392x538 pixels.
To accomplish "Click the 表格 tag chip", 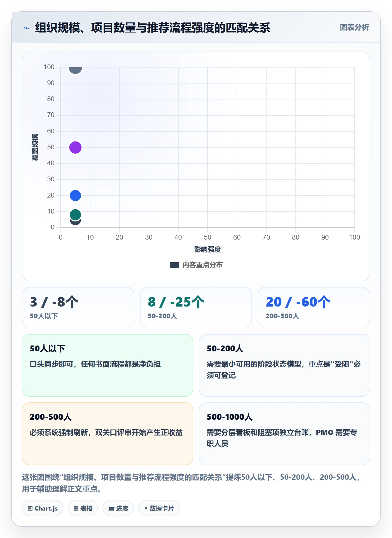I will click(83, 508).
